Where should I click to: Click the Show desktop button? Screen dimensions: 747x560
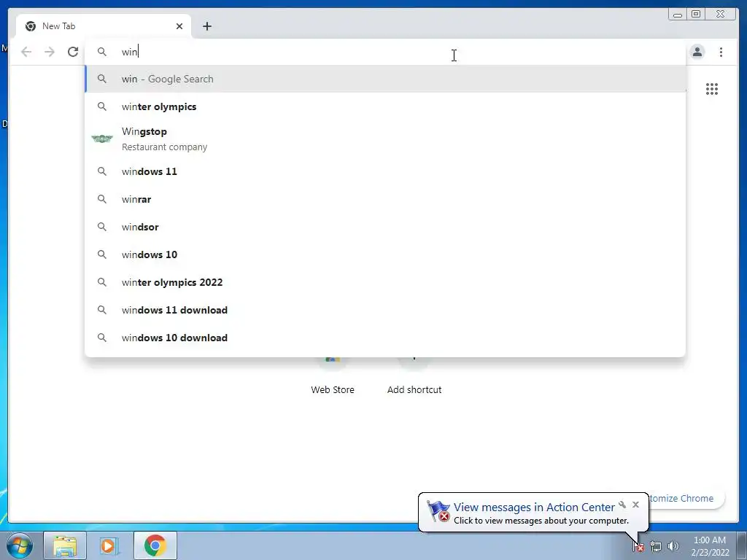[742, 545]
